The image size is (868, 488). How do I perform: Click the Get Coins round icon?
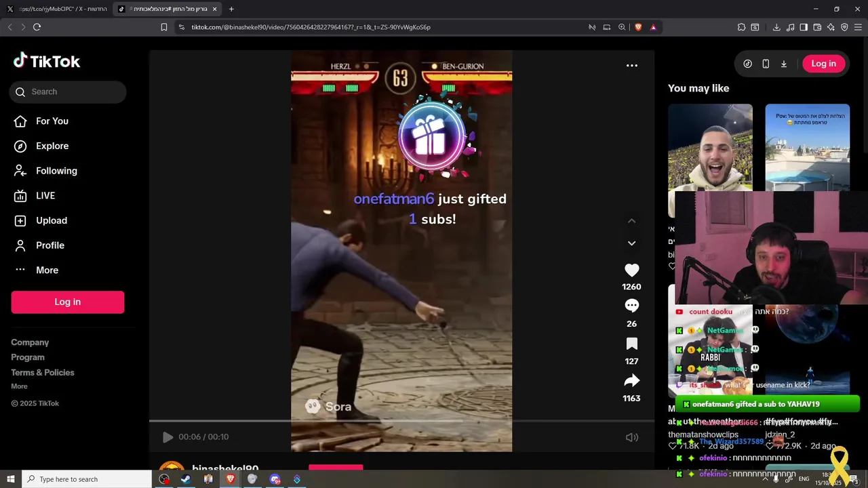point(747,64)
